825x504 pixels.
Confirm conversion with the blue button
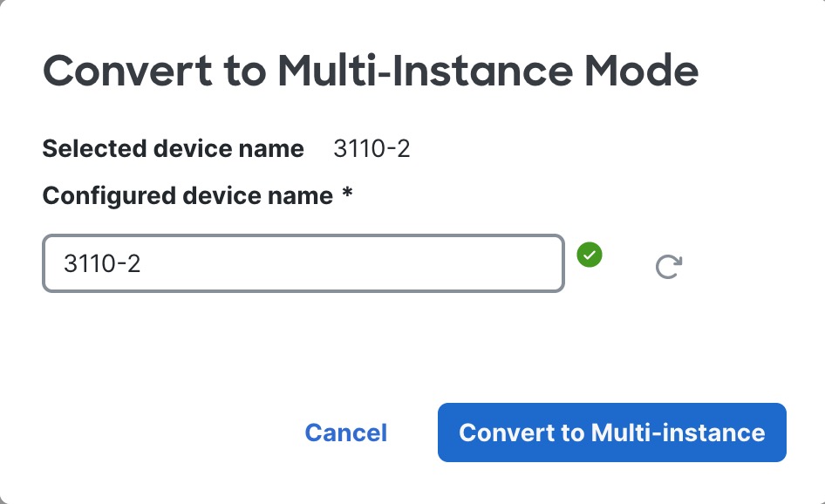tap(611, 432)
